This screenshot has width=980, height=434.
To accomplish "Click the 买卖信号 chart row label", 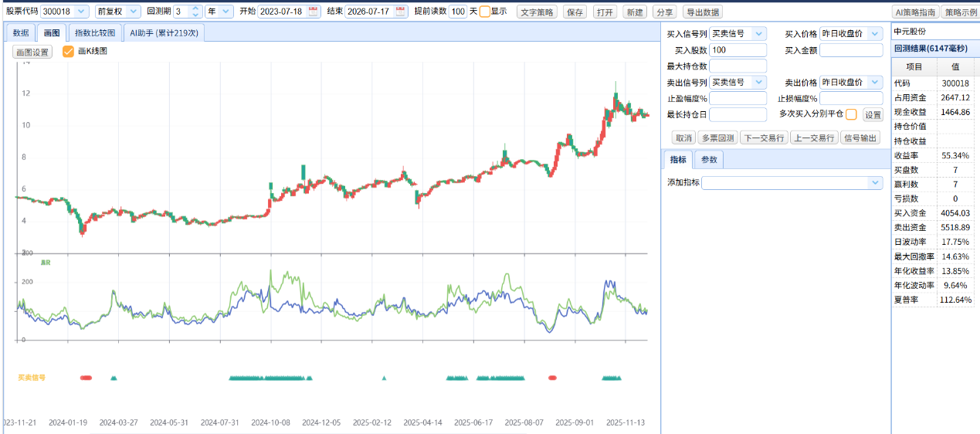I will click(32, 378).
